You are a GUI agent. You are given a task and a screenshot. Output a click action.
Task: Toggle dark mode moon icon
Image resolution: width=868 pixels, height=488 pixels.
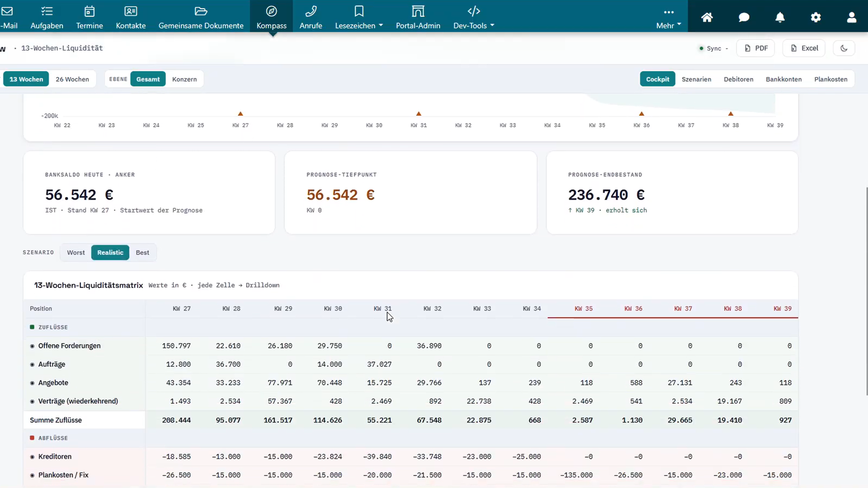pos(844,48)
